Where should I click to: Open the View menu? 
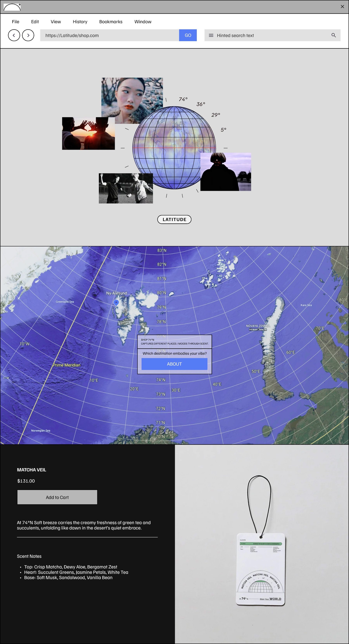coord(56,22)
